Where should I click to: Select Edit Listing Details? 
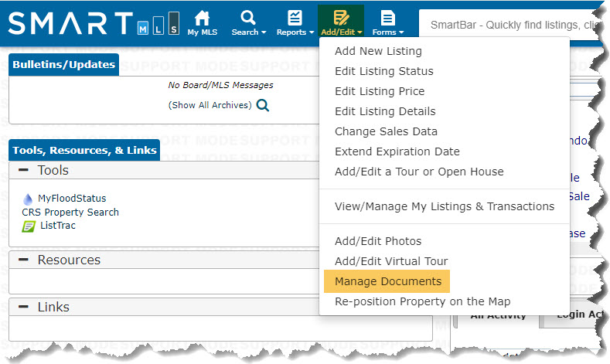click(x=385, y=111)
